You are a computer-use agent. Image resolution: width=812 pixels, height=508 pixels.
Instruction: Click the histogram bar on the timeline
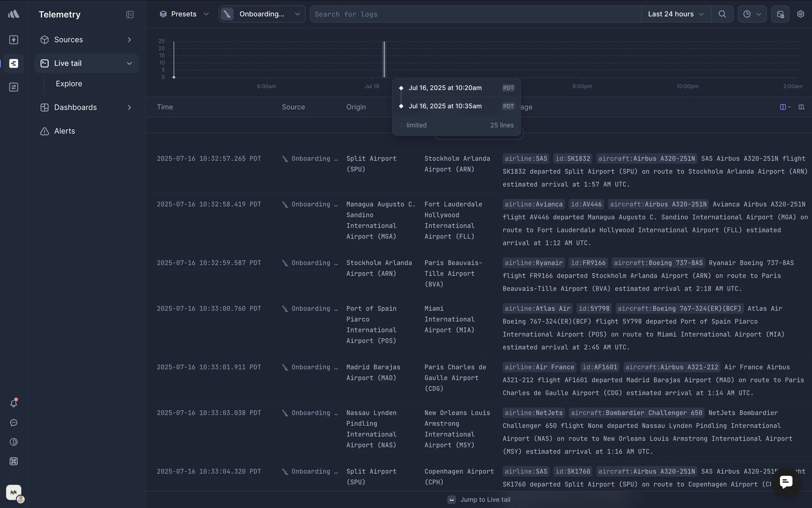pyautogui.click(x=384, y=59)
